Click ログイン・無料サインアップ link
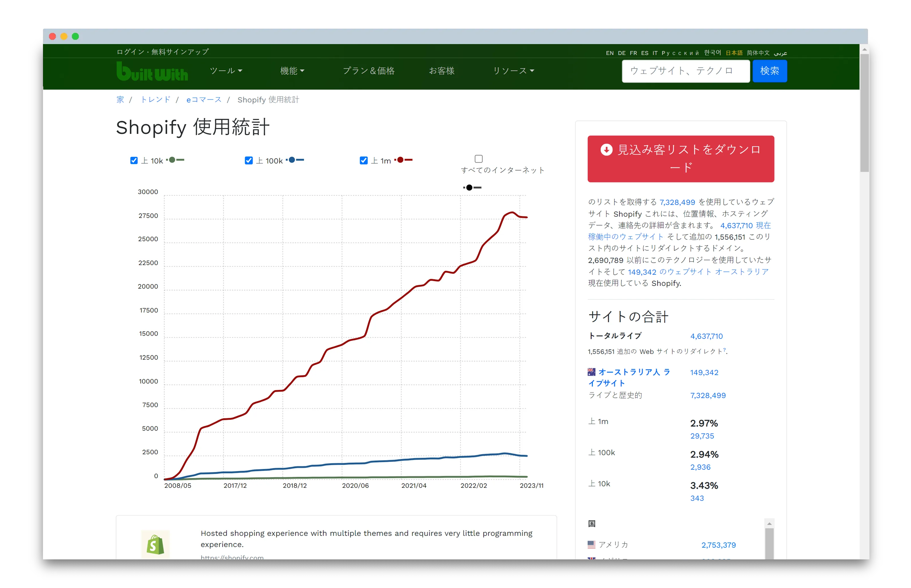 [163, 52]
